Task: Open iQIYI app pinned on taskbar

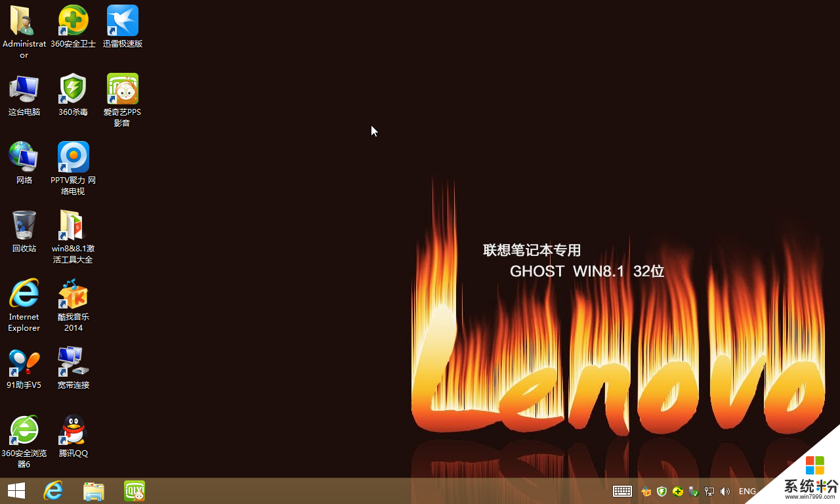Action: point(135,491)
